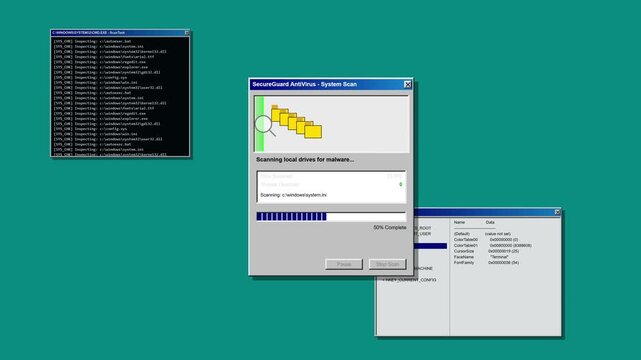Screen dimensions: 641x360
Task: Click the magnifying glass scan icon
Action: [x=265, y=125]
